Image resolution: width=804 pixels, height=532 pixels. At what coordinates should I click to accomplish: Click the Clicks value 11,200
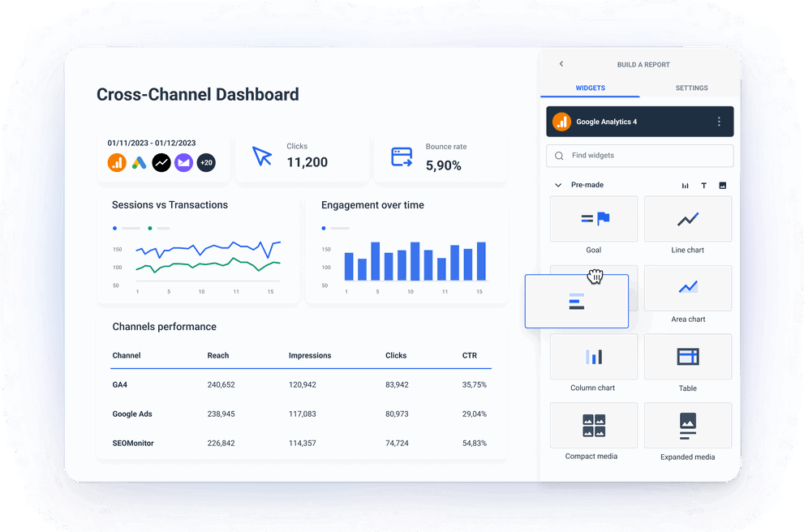(307, 162)
